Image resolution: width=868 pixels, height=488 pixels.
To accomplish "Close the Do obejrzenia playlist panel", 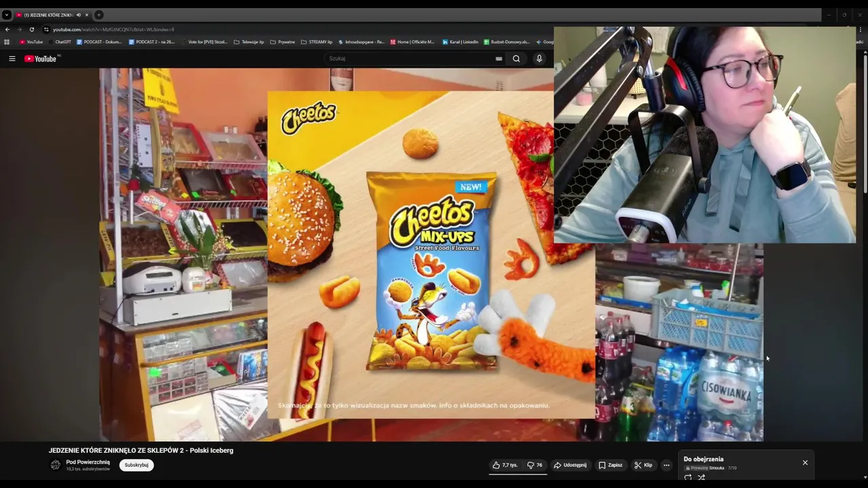I will tap(805, 462).
